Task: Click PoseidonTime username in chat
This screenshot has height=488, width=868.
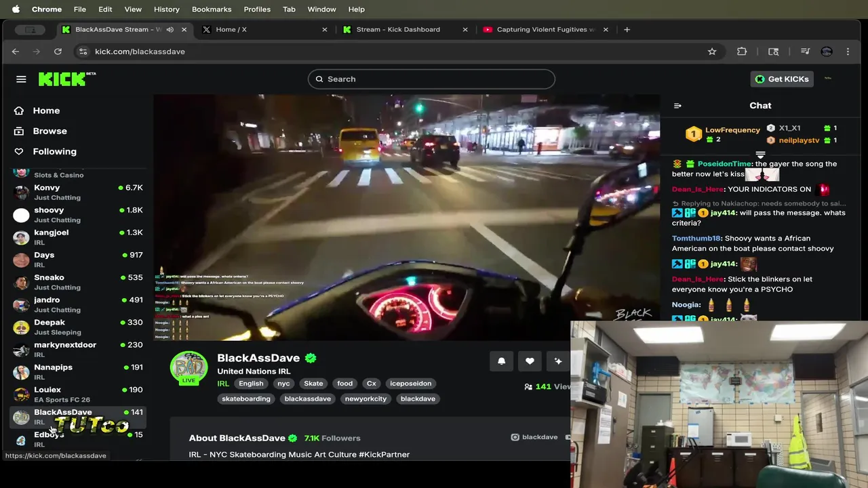Action: tap(724, 164)
